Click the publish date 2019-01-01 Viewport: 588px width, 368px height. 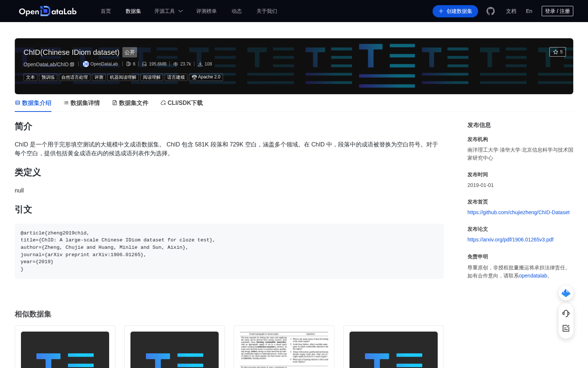click(x=481, y=185)
